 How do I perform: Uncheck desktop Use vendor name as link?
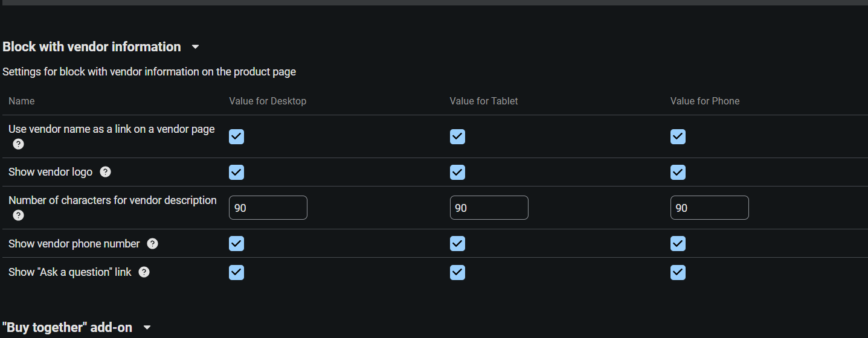pyautogui.click(x=237, y=137)
